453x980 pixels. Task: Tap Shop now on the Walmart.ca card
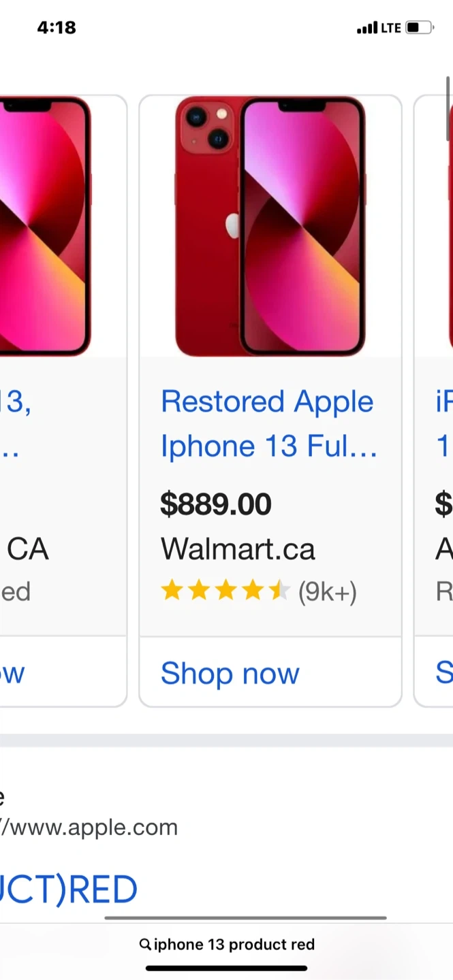click(x=230, y=674)
